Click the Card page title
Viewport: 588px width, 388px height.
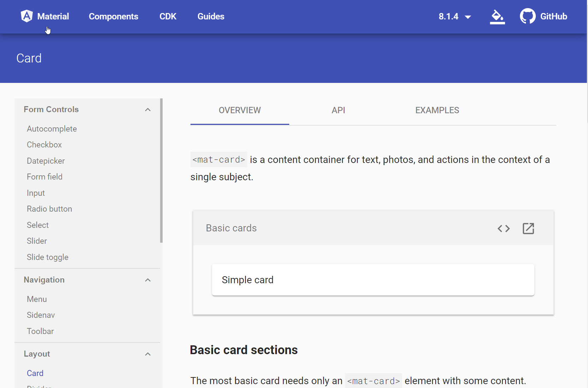click(29, 58)
